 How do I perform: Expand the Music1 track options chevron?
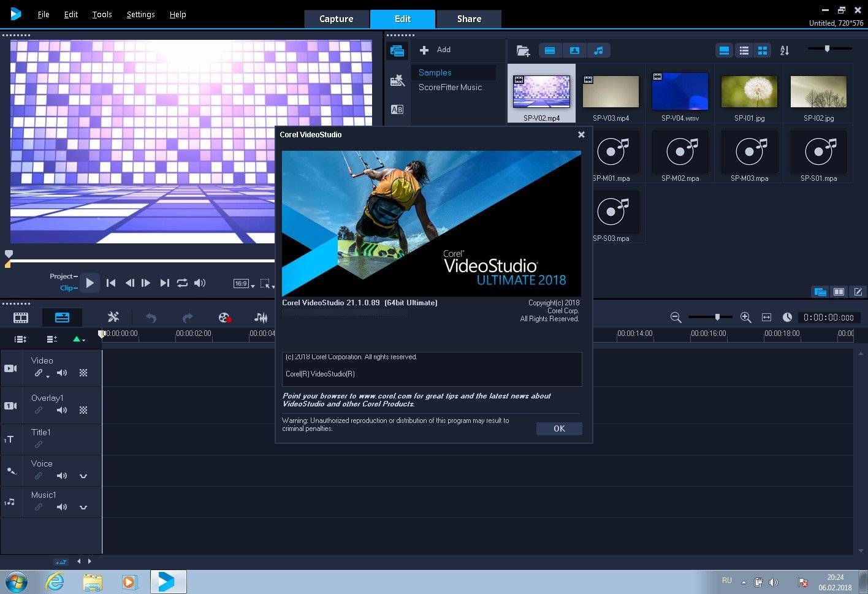pyautogui.click(x=83, y=508)
